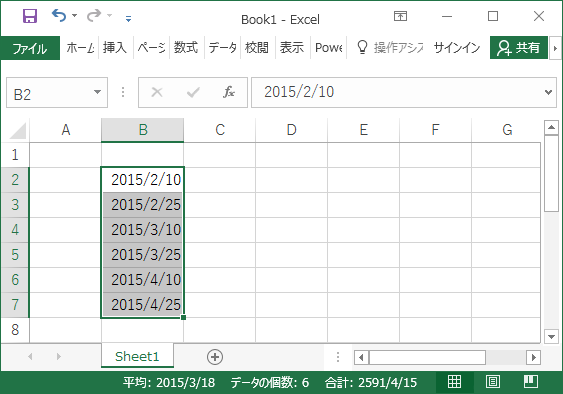Add a new sheet with plus button

pyautogui.click(x=215, y=357)
